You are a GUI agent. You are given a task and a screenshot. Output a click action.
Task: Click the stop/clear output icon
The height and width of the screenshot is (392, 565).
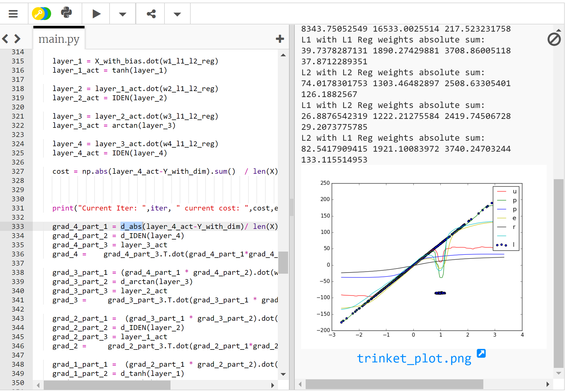(554, 39)
